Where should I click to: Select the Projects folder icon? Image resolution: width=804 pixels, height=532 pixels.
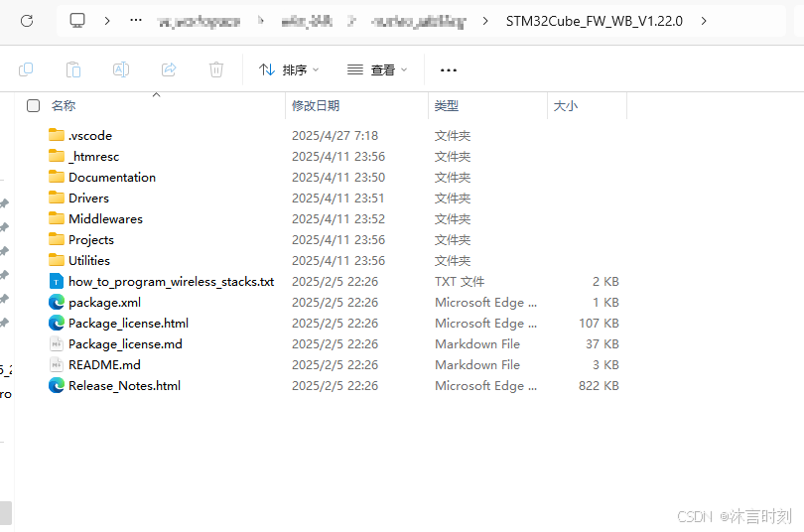(57, 239)
